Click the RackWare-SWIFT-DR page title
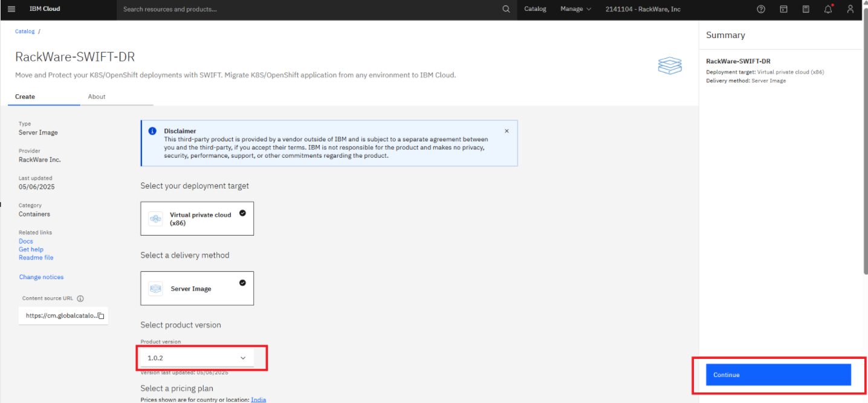868x403 pixels. click(x=75, y=57)
